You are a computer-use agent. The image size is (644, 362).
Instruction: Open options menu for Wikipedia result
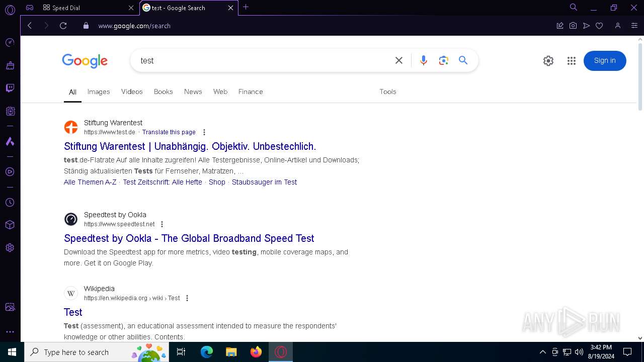pyautogui.click(x=187, y=298)
